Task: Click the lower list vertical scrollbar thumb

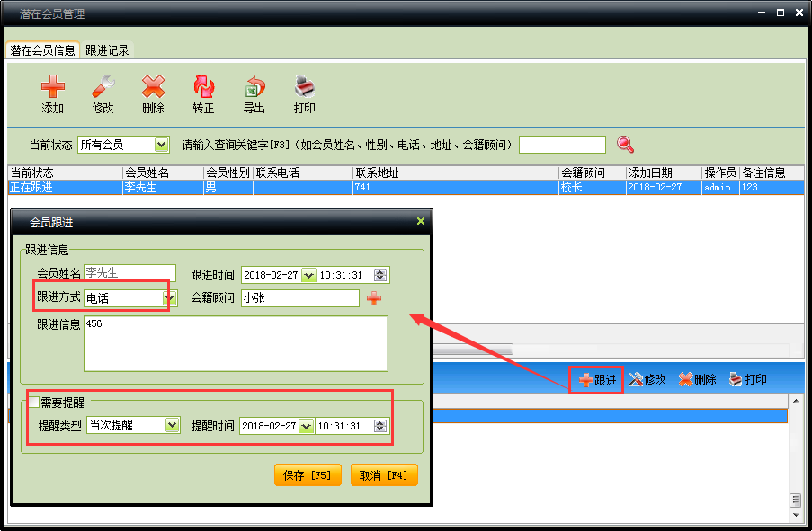Action: [796, 500]
